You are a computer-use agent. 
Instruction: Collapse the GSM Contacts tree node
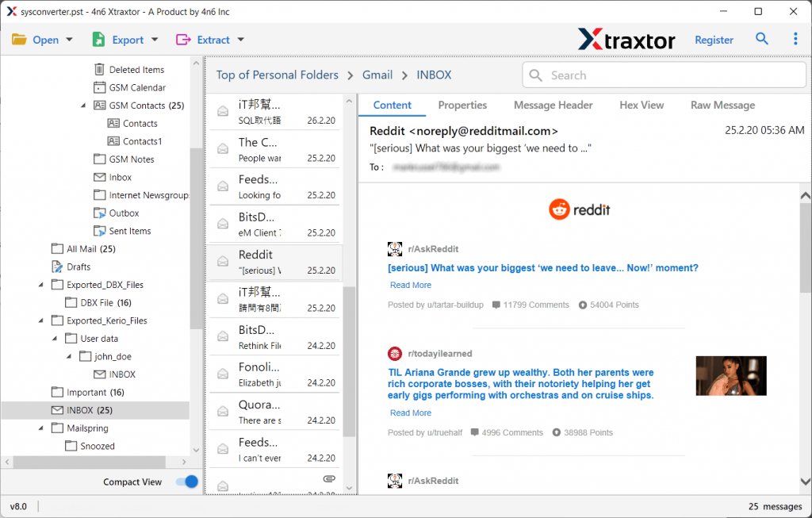84,106
